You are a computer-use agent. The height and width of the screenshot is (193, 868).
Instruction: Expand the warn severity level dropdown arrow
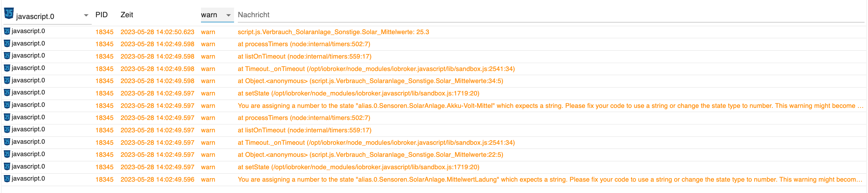tap(228, 15)
